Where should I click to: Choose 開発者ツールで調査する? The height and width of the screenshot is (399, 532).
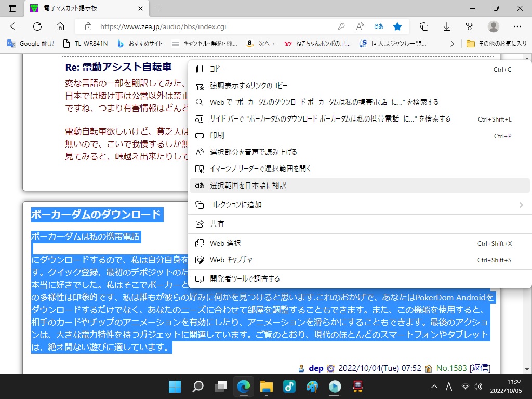point(360,279)
